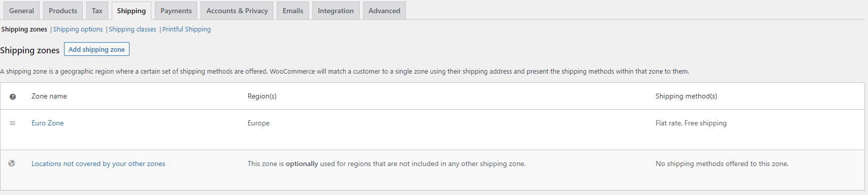Select the Shipping tab
The image size is (868, 195).
[132, 11]
